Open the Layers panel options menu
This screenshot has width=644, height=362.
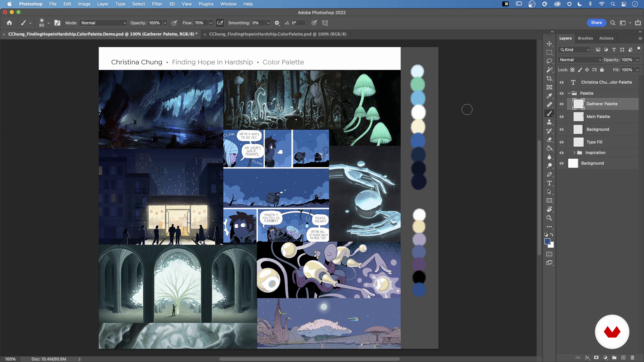pyautogui.click(x=640, y=38)
